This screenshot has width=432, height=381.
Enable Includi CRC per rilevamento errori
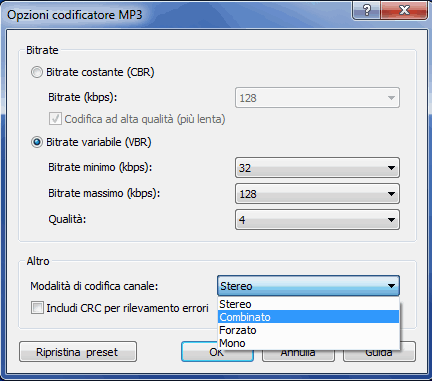(37, 308)
